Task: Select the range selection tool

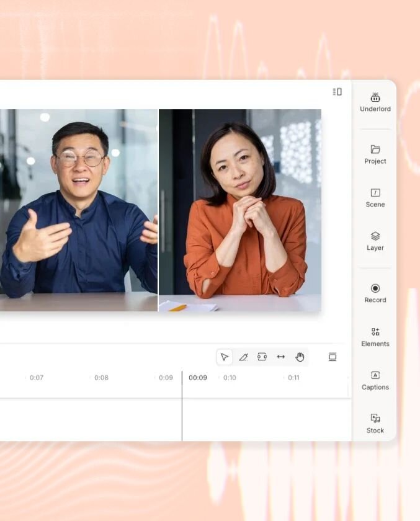Action: point(262,357)
